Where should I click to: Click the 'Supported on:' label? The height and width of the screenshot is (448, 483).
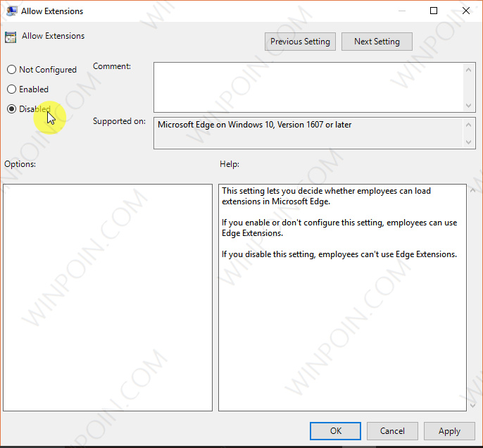coord(119,121)
